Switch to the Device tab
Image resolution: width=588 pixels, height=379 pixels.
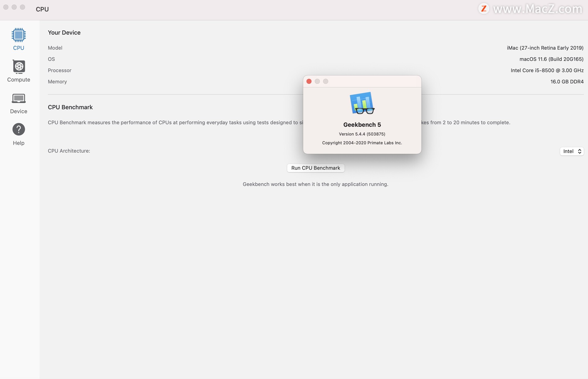point(18,103)
